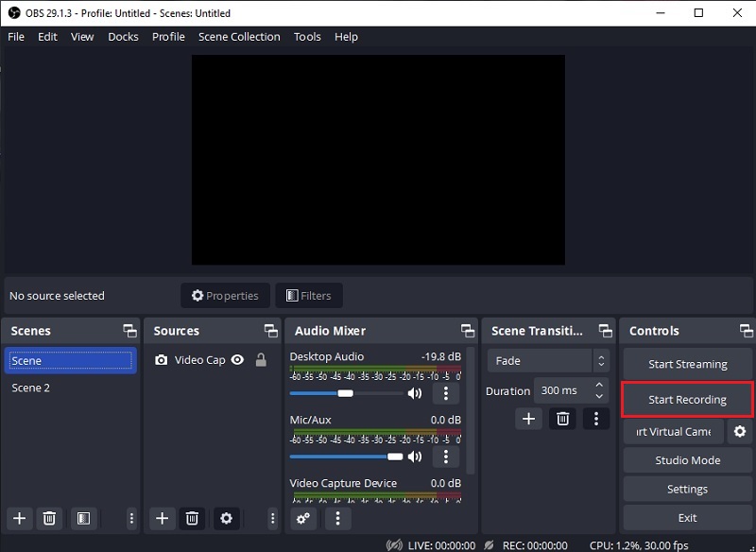Undock the Audio Mixer panel

468,331
